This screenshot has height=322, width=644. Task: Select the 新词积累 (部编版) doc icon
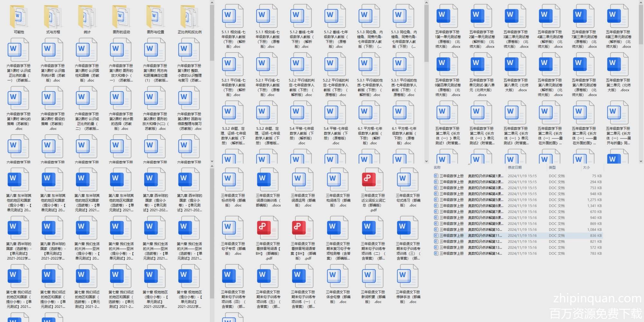[373, 276]
